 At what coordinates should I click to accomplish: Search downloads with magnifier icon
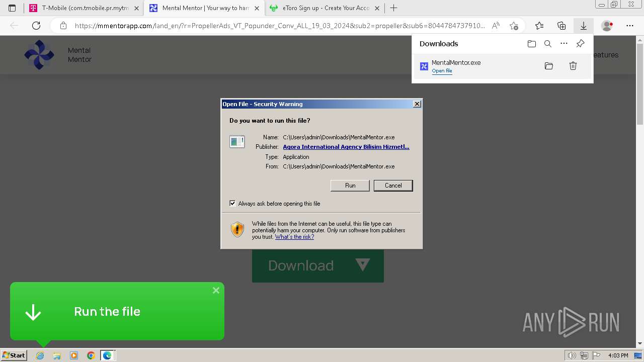pos(548,44)
